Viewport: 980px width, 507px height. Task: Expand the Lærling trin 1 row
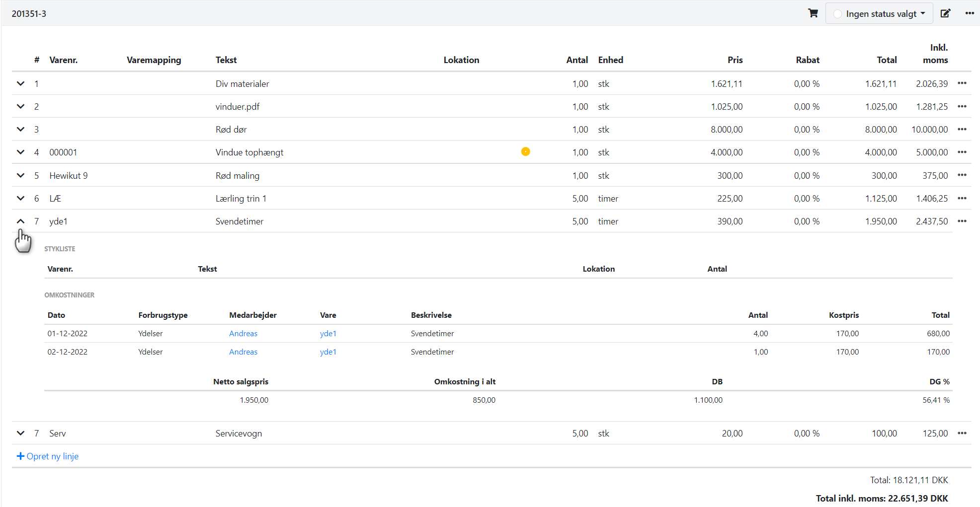click(x=20, y=198)
